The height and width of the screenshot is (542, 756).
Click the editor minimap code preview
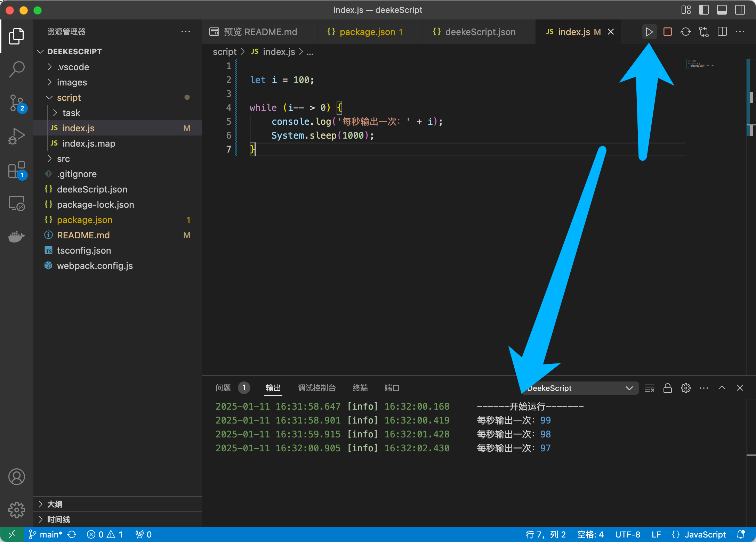pyautogui.click(x=700, y=65)
